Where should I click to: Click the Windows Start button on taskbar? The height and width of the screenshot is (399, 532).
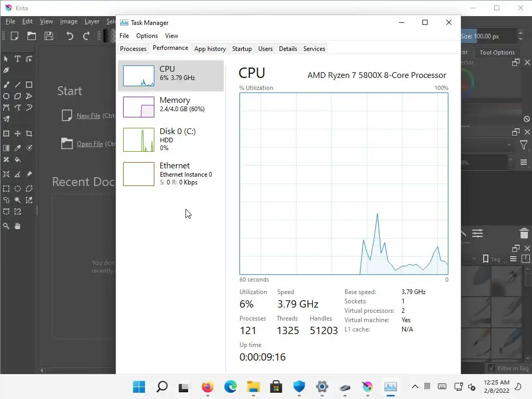pos(139,387)
